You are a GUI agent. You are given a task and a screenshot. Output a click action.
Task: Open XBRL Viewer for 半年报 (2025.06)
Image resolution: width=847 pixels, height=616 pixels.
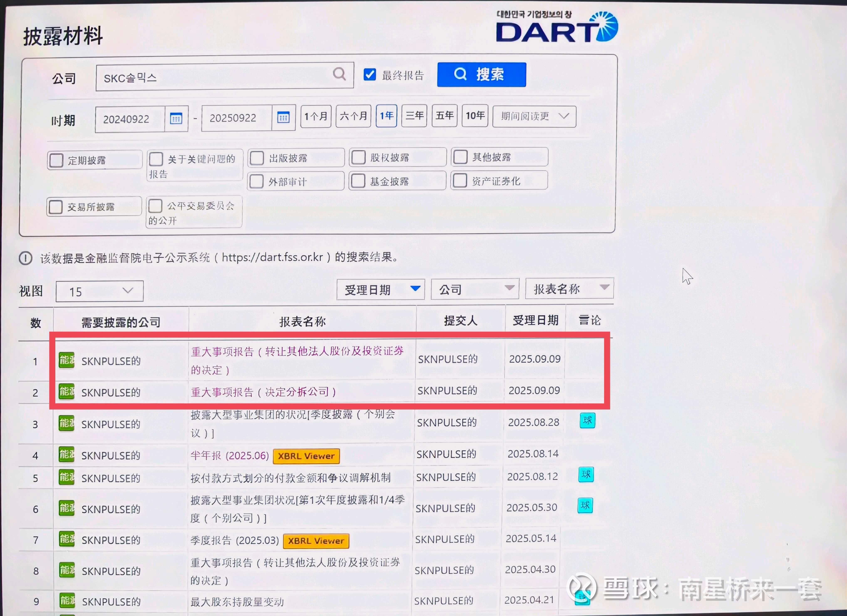(x=306, y=456)
